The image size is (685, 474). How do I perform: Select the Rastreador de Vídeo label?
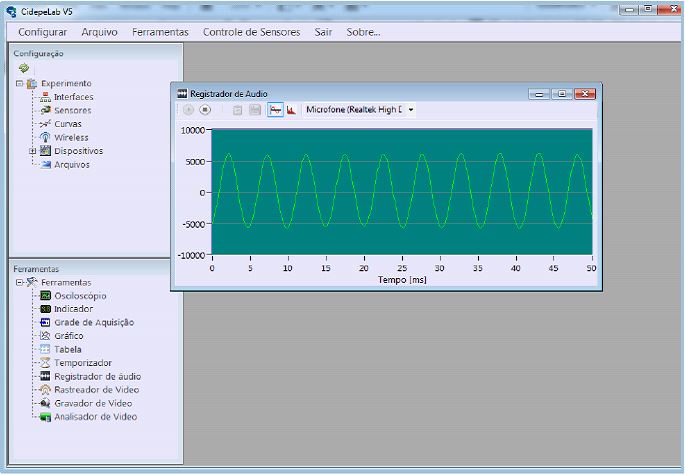97,390
